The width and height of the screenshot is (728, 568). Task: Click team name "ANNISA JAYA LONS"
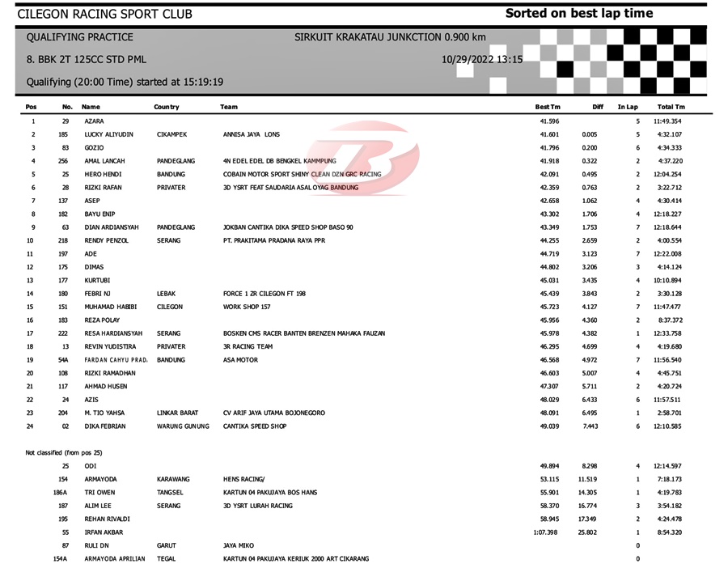click(251, 134)
